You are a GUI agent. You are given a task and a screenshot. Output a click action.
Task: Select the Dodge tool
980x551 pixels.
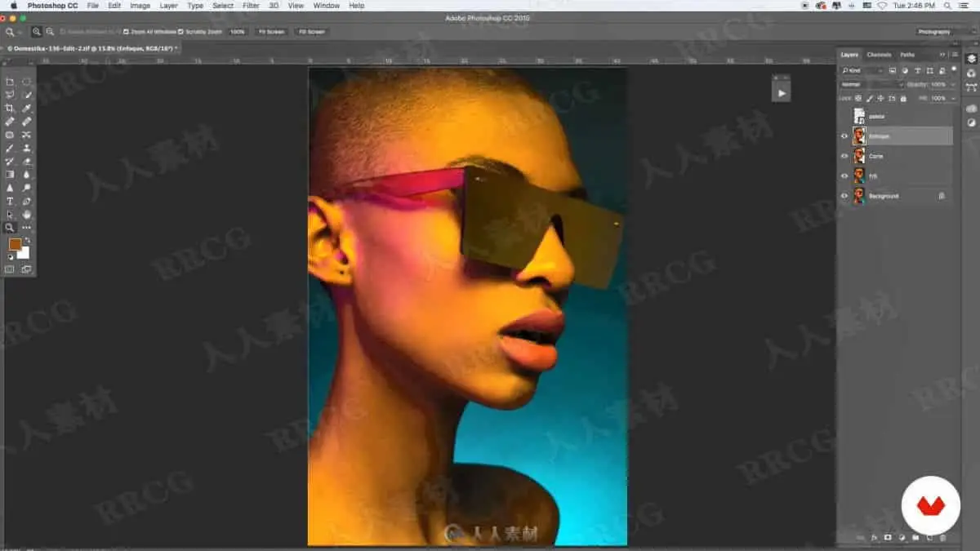click(x=27, y=188)
